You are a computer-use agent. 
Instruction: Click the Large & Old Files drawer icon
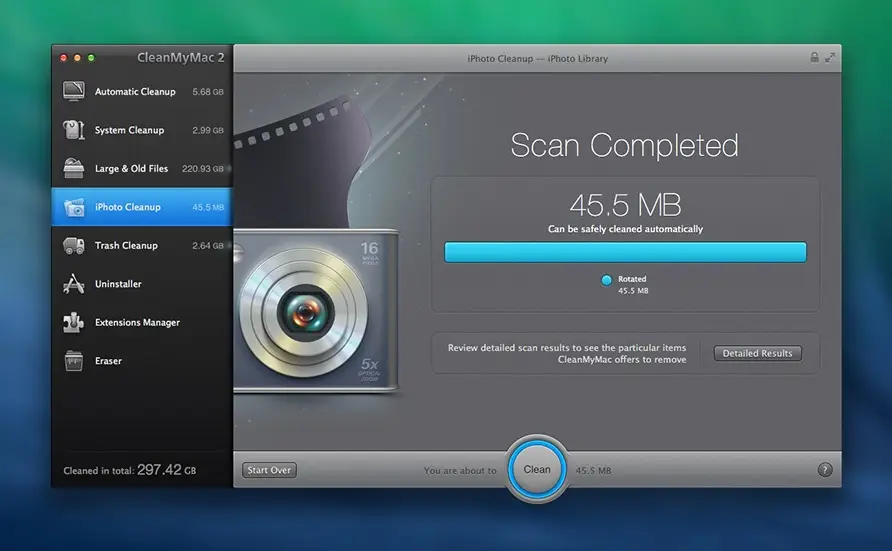[x=74, y=168]
